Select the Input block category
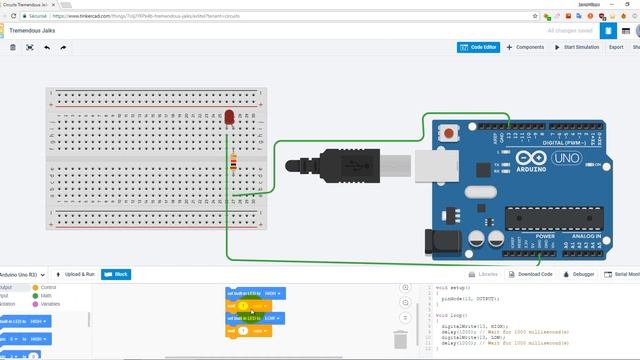This screenshot has width=640, height=360. pos(4,296)
